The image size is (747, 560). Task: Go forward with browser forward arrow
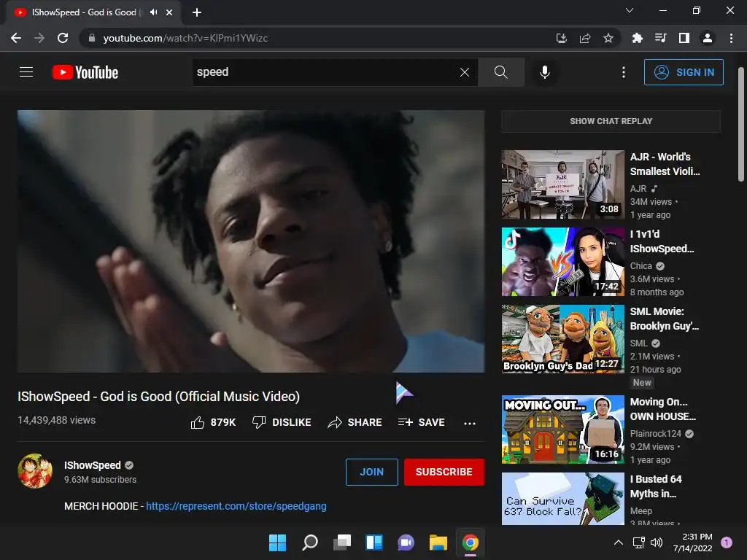[39, 38]
